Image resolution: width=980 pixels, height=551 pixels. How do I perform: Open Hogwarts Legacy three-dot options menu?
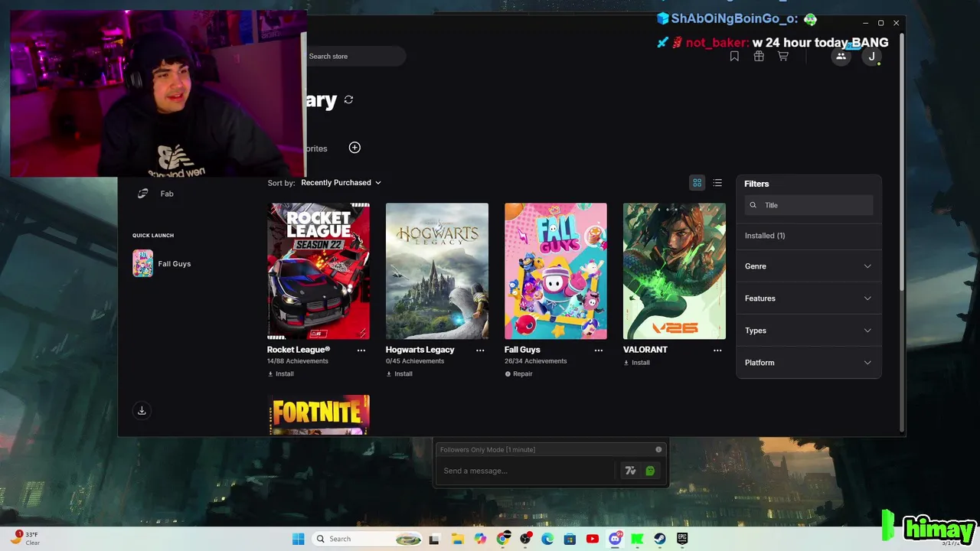tap(480, 350)
